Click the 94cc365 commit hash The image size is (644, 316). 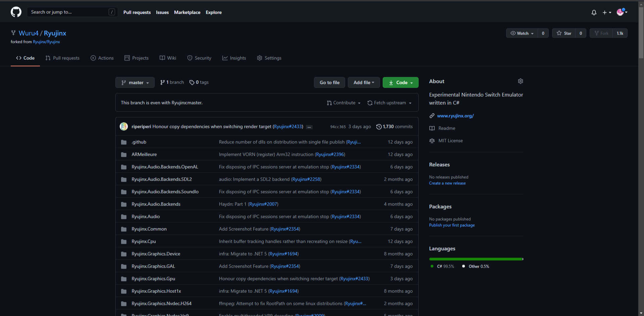(x=338, y=127)
